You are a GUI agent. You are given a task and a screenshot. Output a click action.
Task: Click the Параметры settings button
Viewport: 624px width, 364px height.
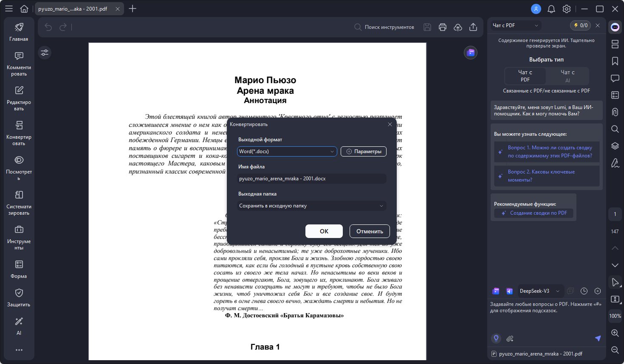364,151
